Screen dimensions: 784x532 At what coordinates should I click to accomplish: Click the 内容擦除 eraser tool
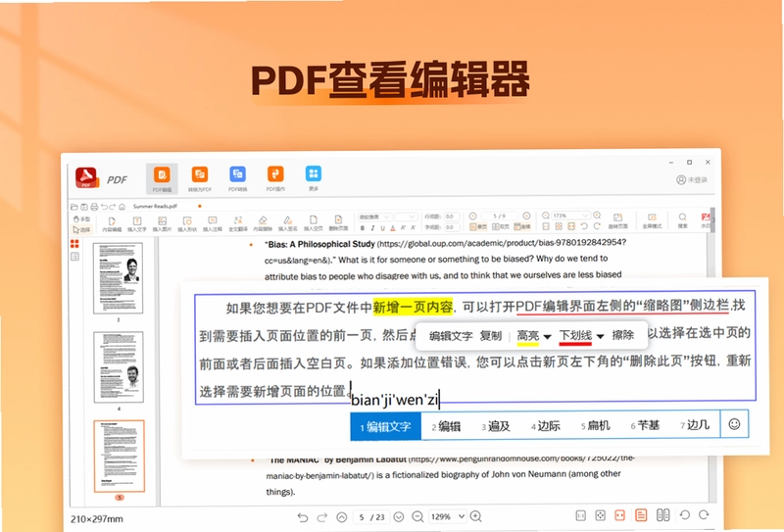[x=263, y=224]
